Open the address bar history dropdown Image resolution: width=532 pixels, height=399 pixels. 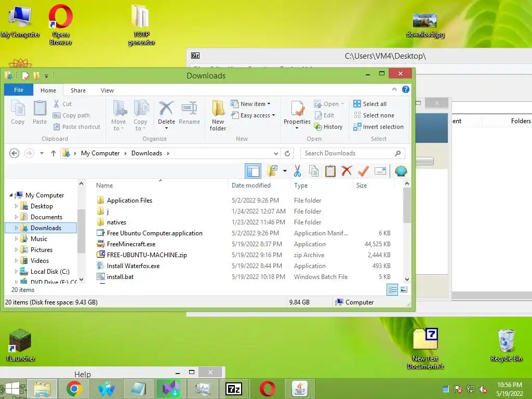[276, 153]
